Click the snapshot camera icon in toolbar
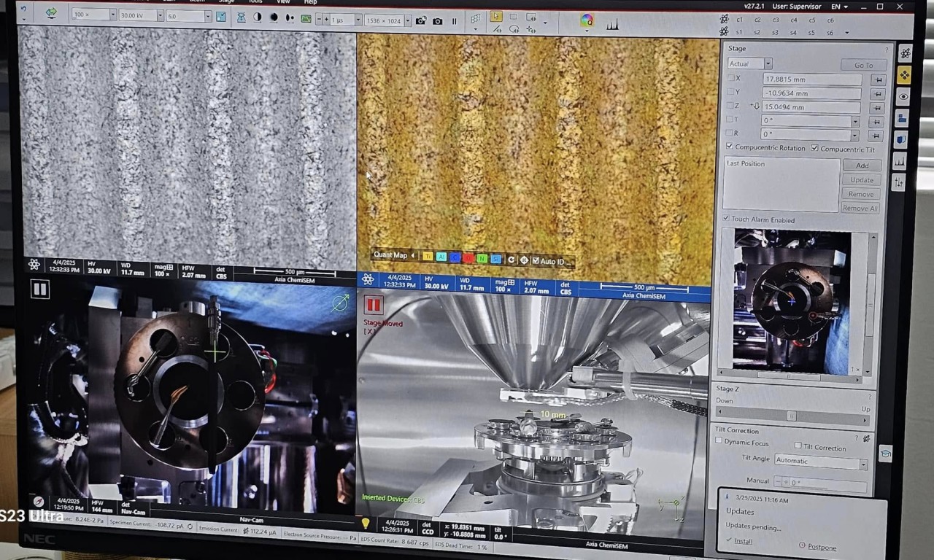Screen dimensions: 934x560 point(437,21)
